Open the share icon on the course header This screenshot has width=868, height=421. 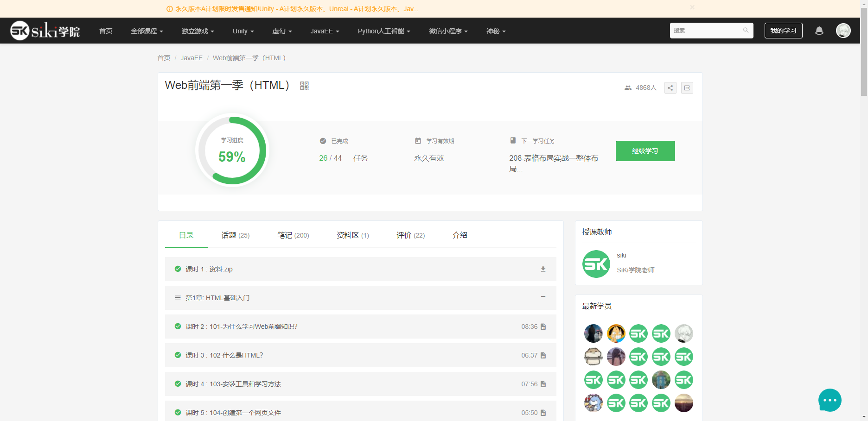coord(670,88)
